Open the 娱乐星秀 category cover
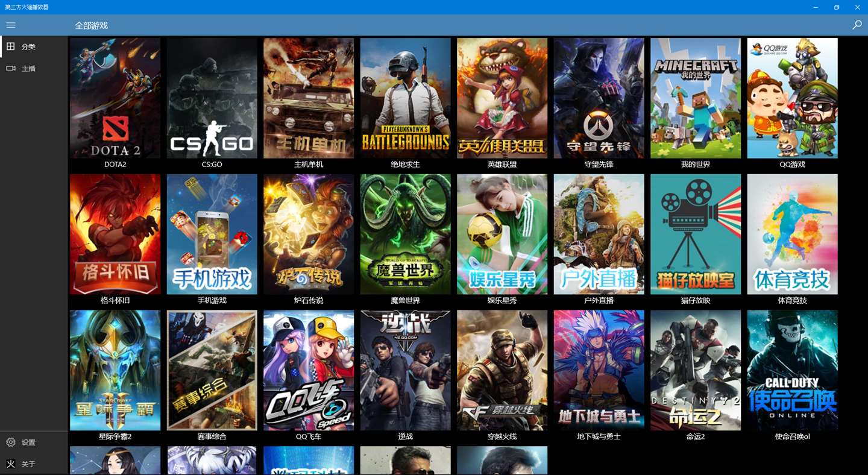 [502, 234]
